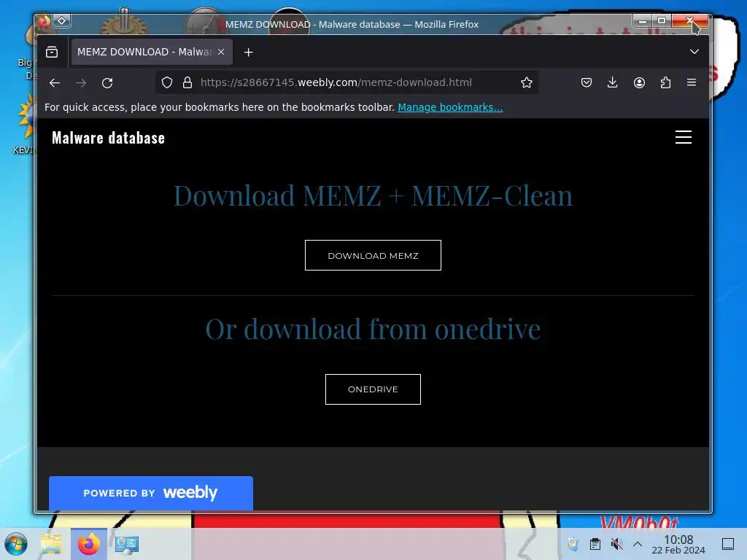This screenshot has width=747, height=560.
Task: Click the Powered by Weebly banner
Action: (150, 493)
